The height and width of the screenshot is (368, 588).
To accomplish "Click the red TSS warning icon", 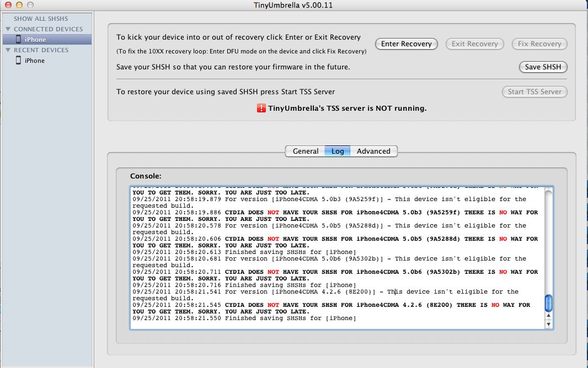I will (x=261, y=108).
